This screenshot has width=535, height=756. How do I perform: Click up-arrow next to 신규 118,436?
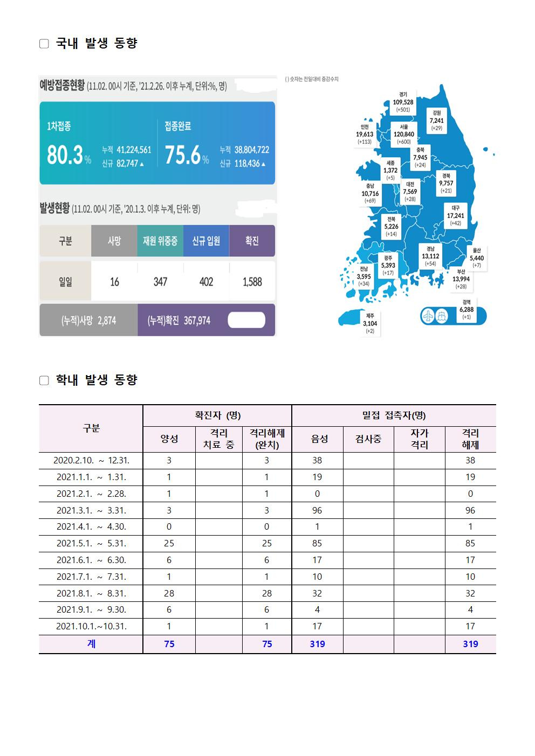pos(263,164)
